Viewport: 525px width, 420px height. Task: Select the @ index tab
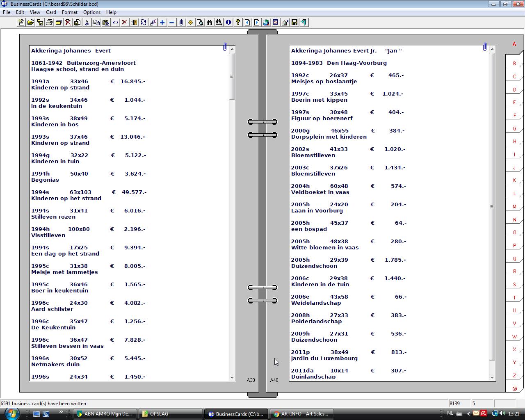[514, 388]
